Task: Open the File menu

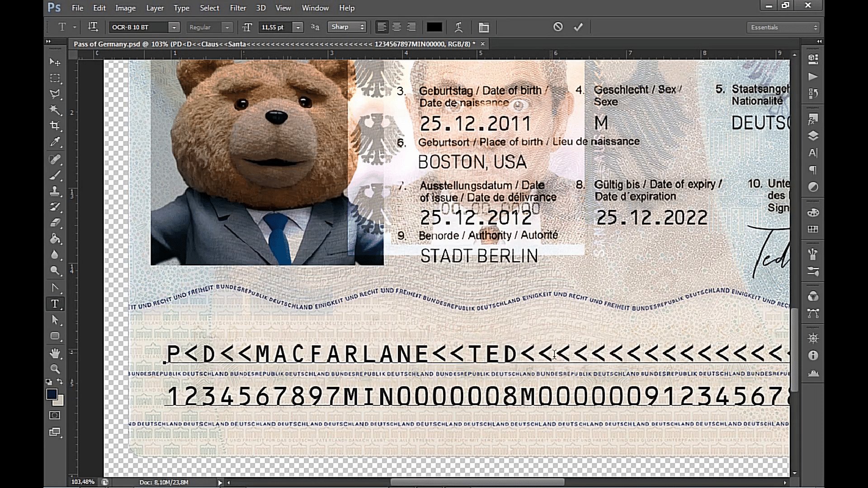Action: [x=77, y=8]
